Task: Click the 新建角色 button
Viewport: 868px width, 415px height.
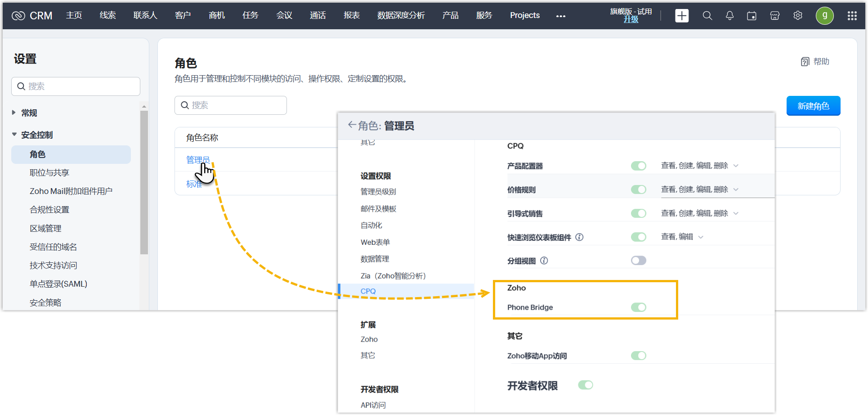Action: 813,106
